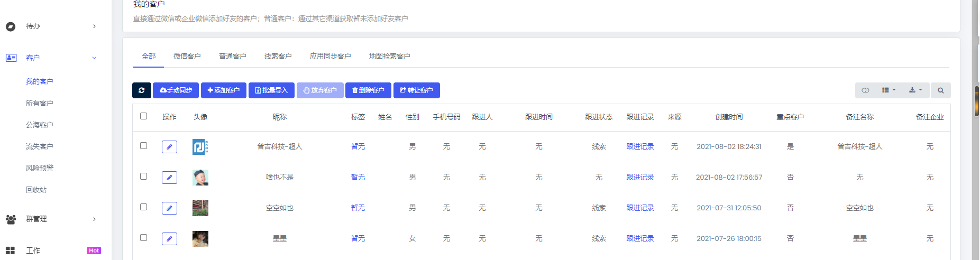Open 风险预警 in the sidebar
The height and width of the screenshot is (260, 980).
point(40,169)
